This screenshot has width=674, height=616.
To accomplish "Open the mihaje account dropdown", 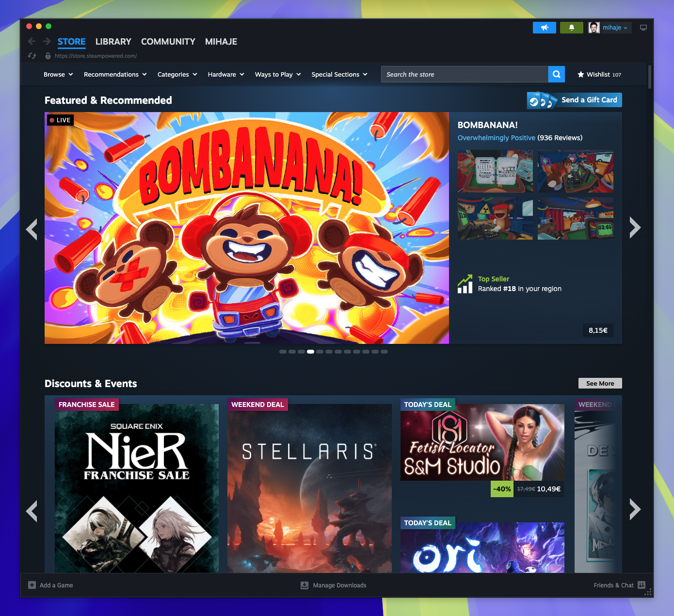I will coord(615,28).
